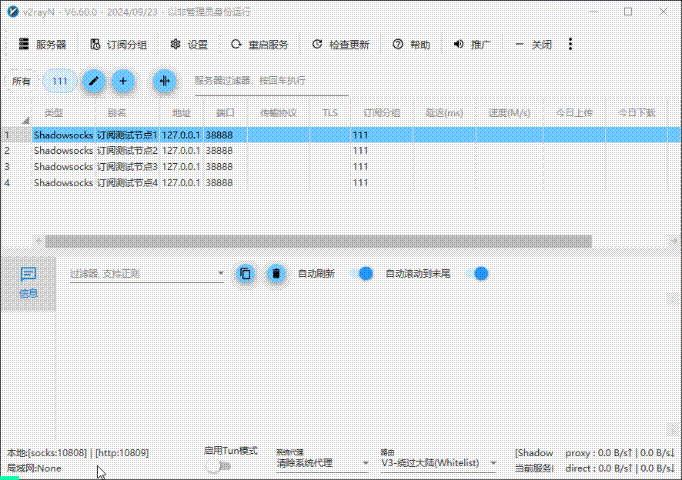
Task: Click the 局域网:None status text
Action: [34, 469]
